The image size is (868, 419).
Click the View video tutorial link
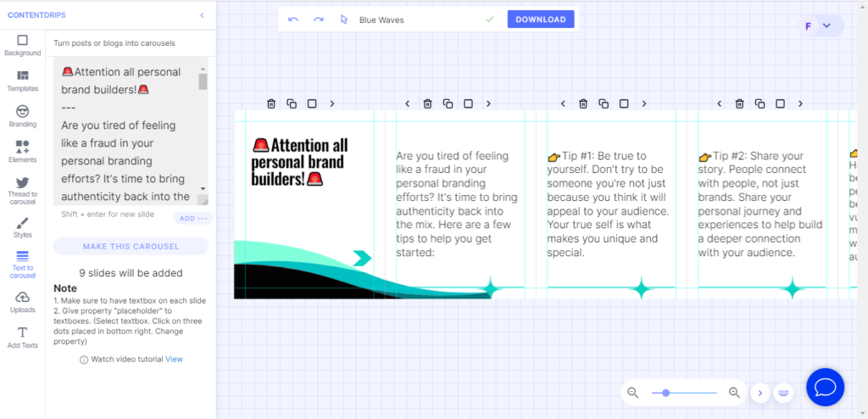[174, 359]
